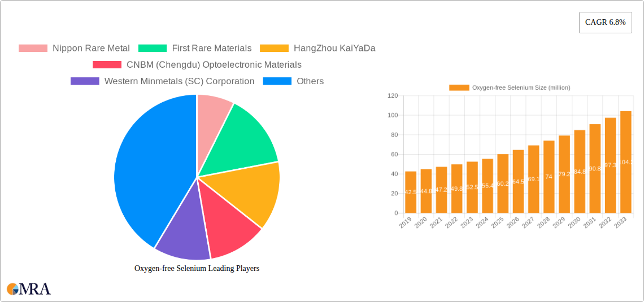Image resolution: width=644 pixels, height=302 pixels.
Task: Click the CNBM (Chengdu) Optoelectronic Materials swatch
Action: coord(107,65)
